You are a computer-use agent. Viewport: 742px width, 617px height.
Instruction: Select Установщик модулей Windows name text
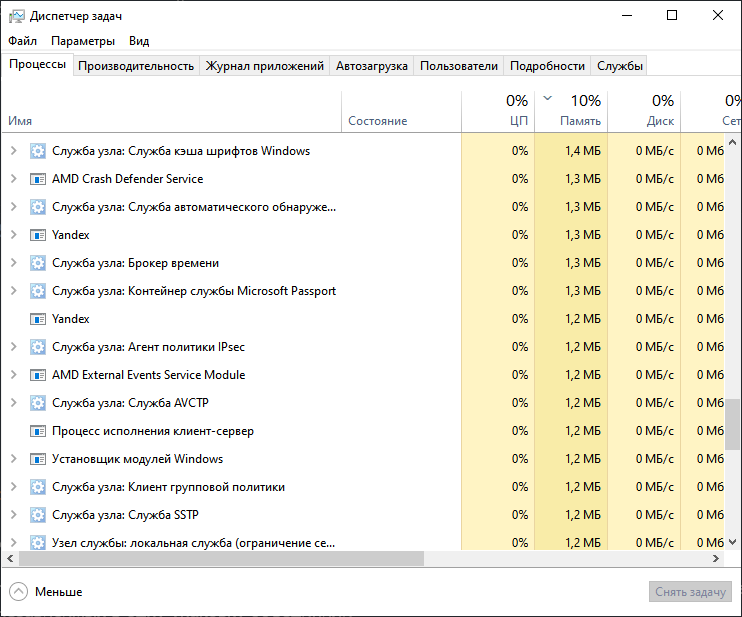point(137,459)
